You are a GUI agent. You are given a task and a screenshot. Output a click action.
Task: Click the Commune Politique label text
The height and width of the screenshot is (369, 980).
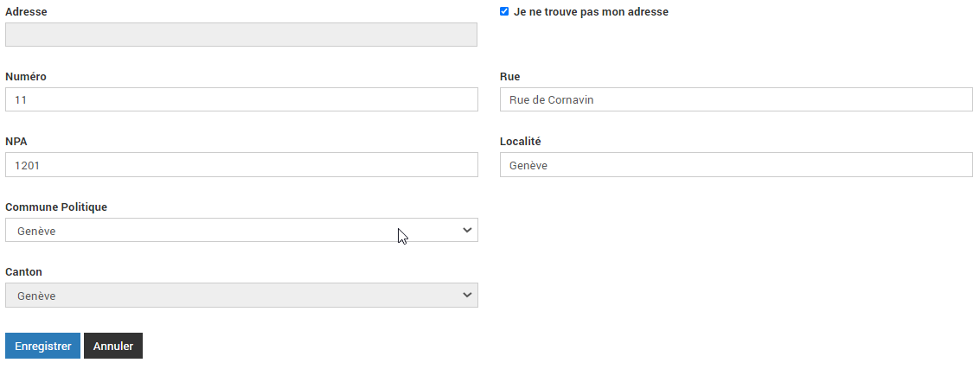pos(56,207)
